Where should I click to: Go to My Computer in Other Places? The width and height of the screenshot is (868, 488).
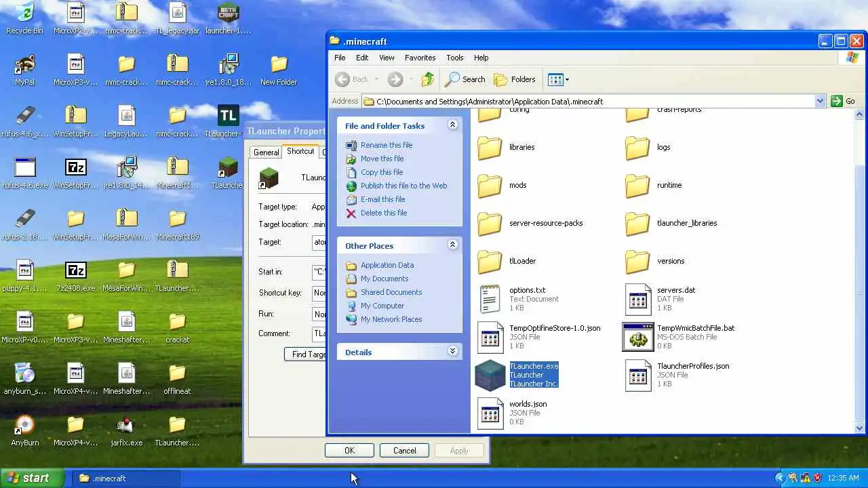pyautogui.click(x=382, y=306)
